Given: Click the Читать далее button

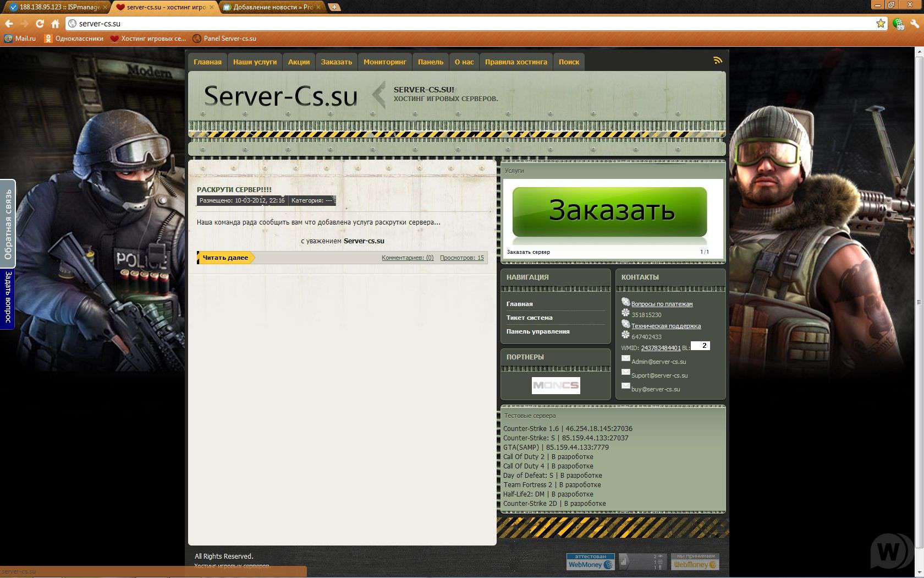Looking at the screenshot, I should point(226,258).
